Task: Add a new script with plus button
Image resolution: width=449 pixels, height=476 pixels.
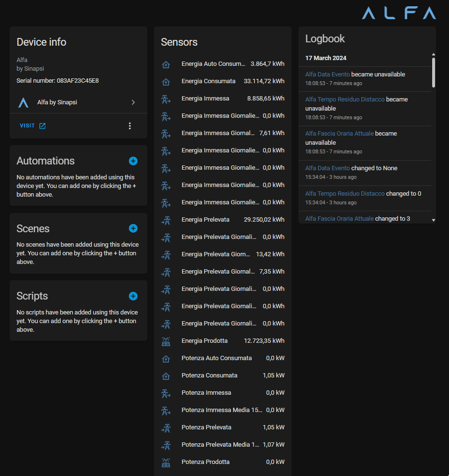Action: pos(133,296)
